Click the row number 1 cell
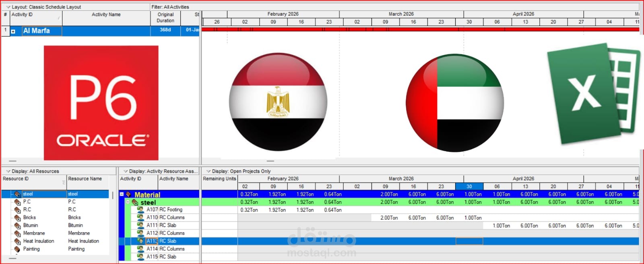Screen dimensions: 644x264 (x=6, y=31)
